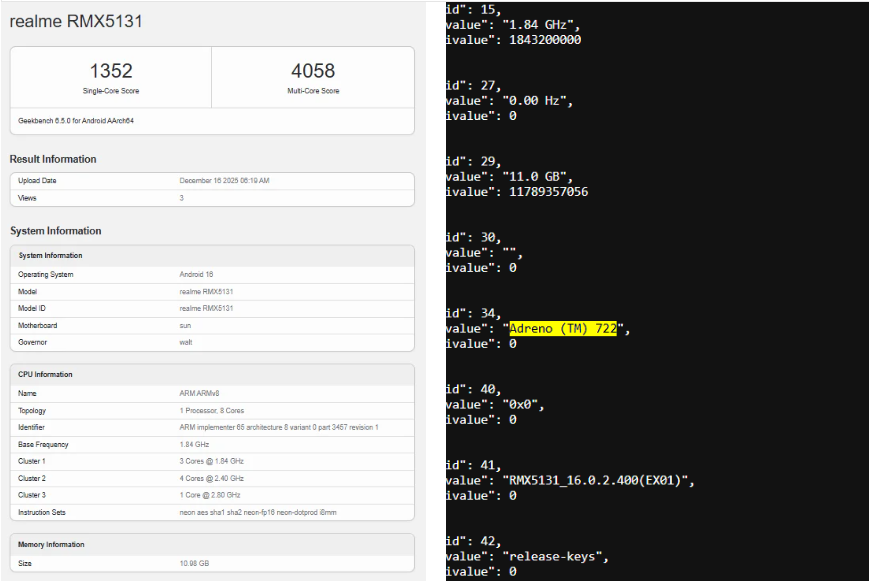Click the Motherboard value sun
869x581 pixels.
click(185, 325)
